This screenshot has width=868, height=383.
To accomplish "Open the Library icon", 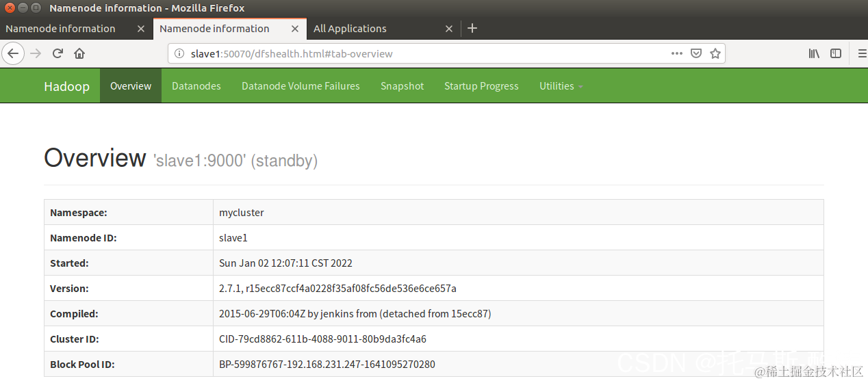I will [814, 53].
